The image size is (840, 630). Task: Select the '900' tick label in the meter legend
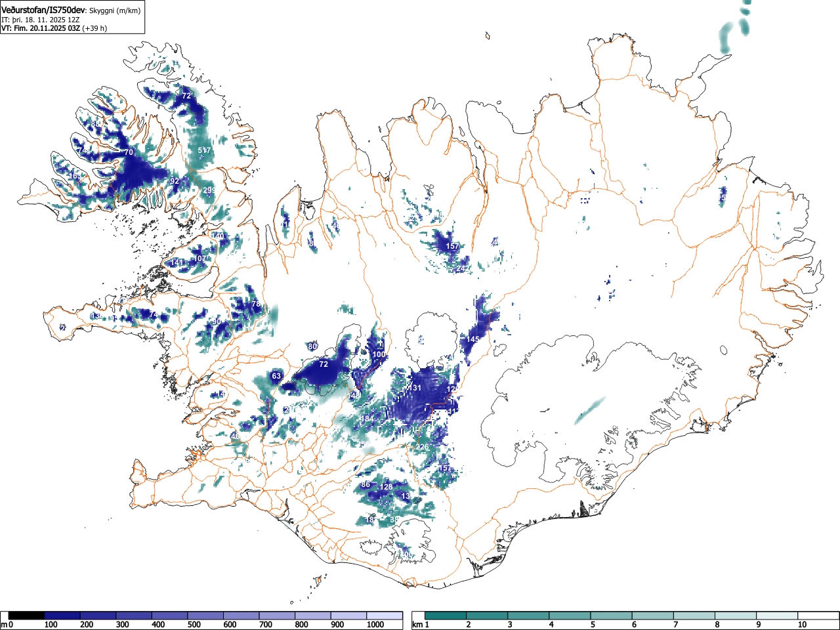pos(337,625)
